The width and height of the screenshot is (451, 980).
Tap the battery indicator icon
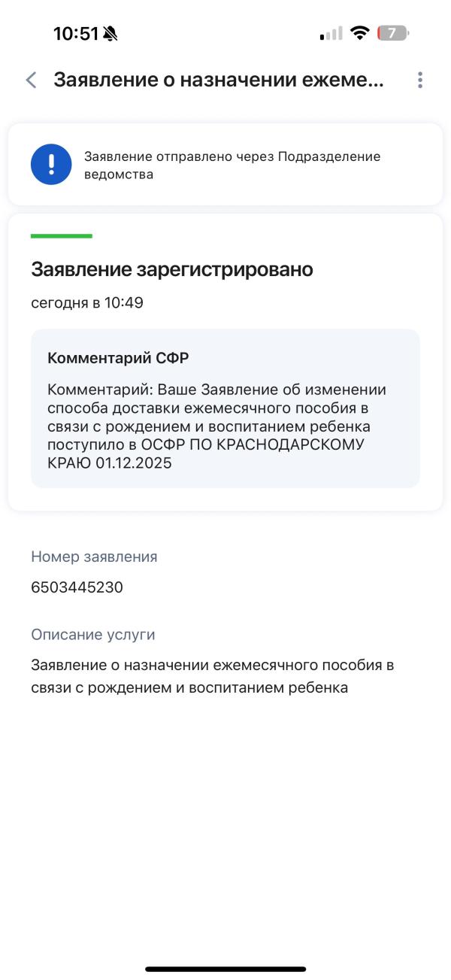click(x=392, y=33)
